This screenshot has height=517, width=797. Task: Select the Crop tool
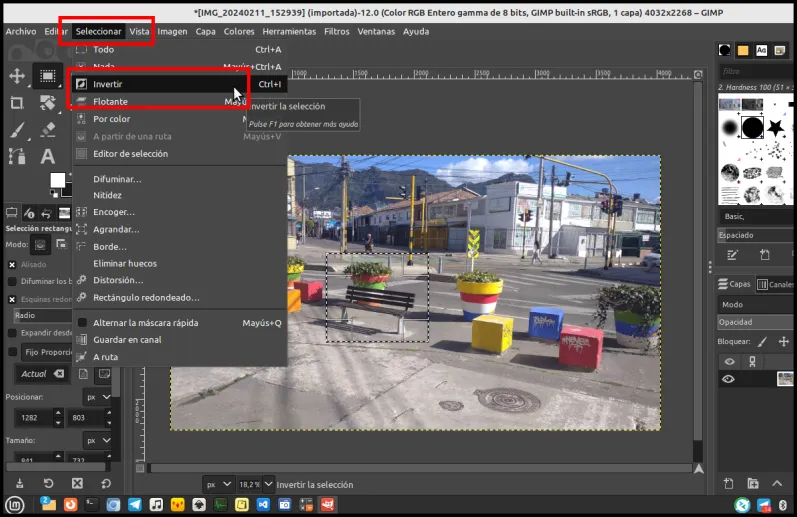click(x=17, y=103)
